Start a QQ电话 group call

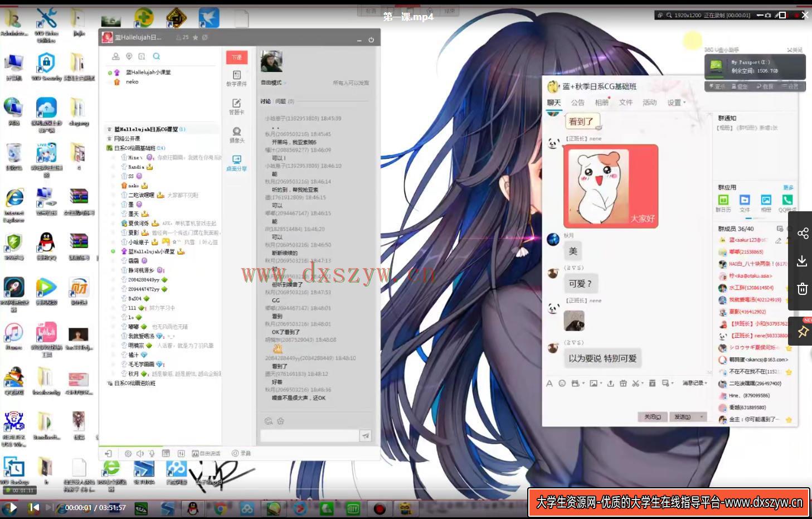tap(787, 203)
